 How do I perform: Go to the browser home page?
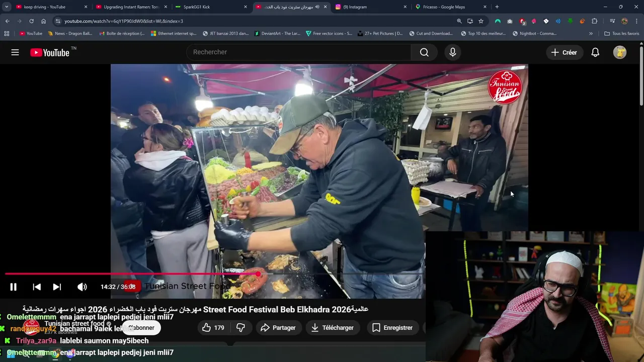[x=43, y=21]
